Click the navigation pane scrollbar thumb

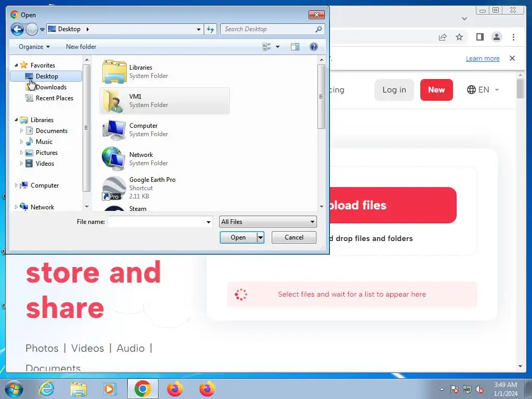pos(87,128)
